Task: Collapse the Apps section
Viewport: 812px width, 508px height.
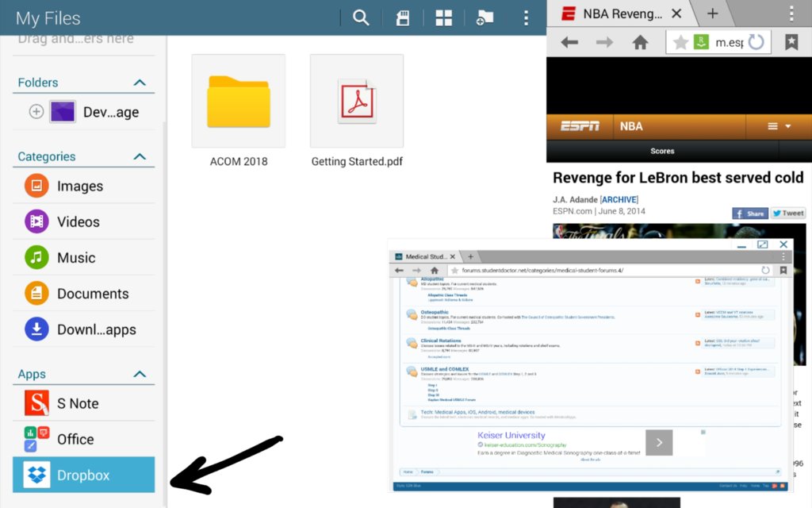Action: tap(140, 374)
